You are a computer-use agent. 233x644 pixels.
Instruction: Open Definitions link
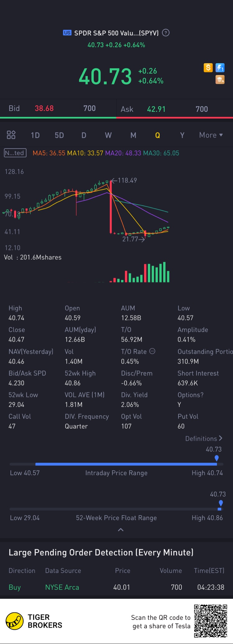coord(204,438)
